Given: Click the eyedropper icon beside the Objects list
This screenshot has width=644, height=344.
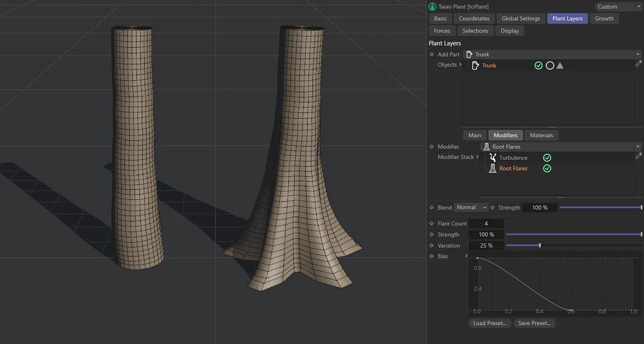Looking at the screenshot, I should pos(639,63).
